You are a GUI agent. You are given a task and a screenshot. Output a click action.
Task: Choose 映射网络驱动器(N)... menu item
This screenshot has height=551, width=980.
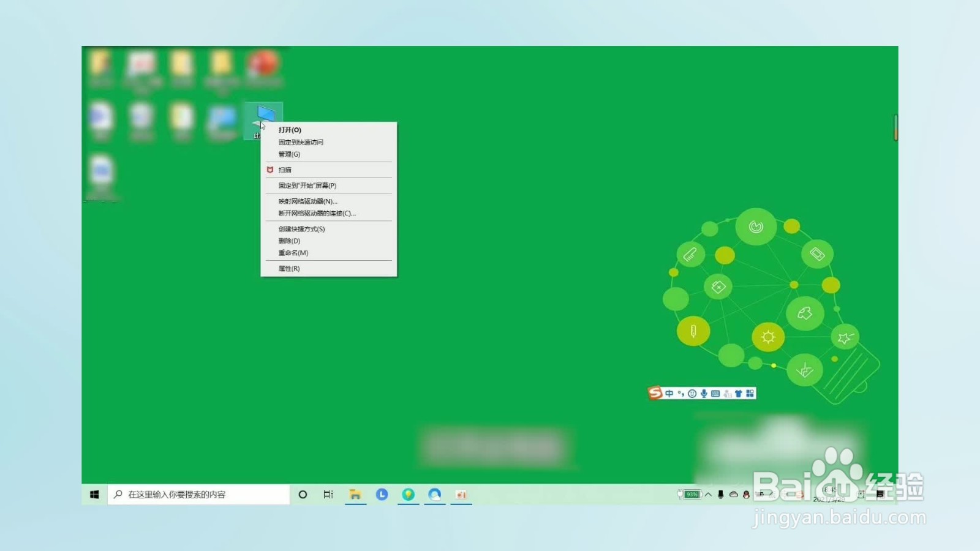point(328,201)
